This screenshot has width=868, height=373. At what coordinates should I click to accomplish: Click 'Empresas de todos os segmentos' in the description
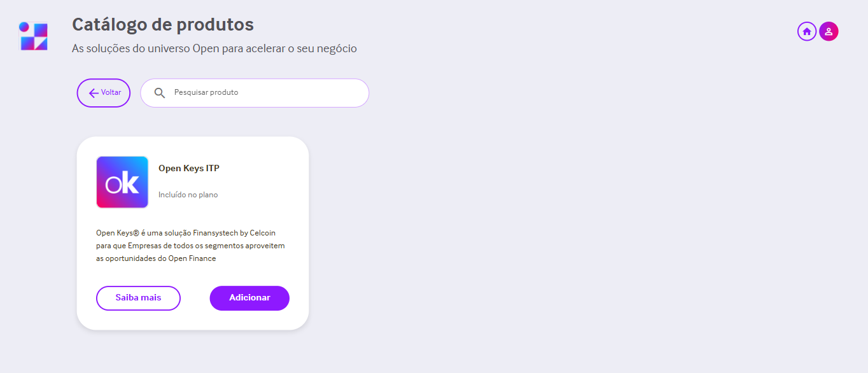click(185, 246)
